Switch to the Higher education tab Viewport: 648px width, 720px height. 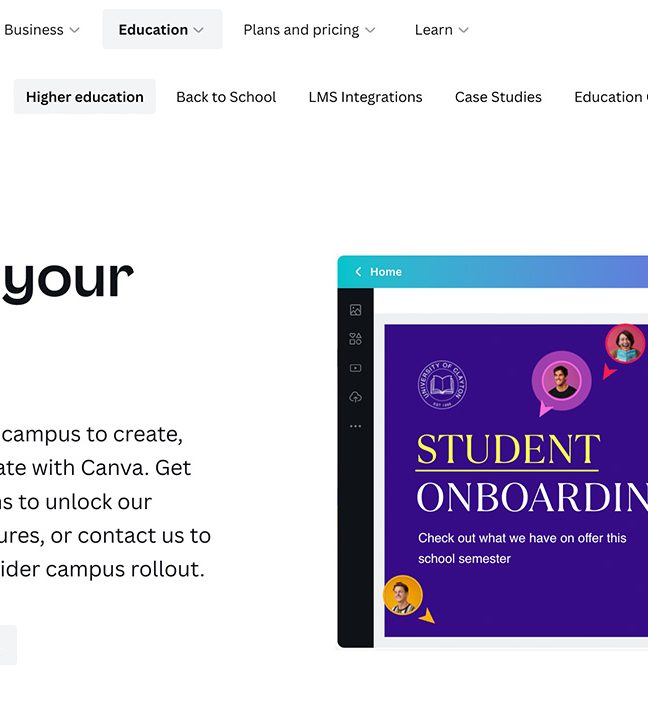point(85,97)
